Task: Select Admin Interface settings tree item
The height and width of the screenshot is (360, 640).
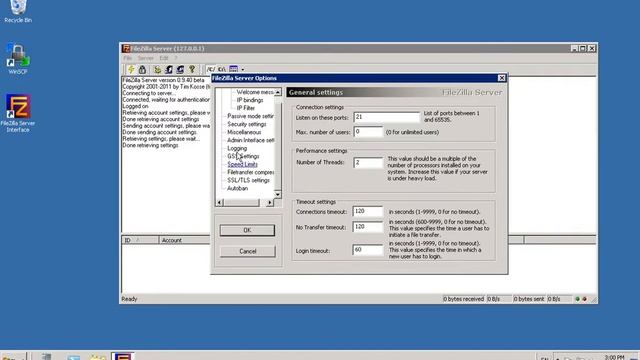Action: coord(250,140)
